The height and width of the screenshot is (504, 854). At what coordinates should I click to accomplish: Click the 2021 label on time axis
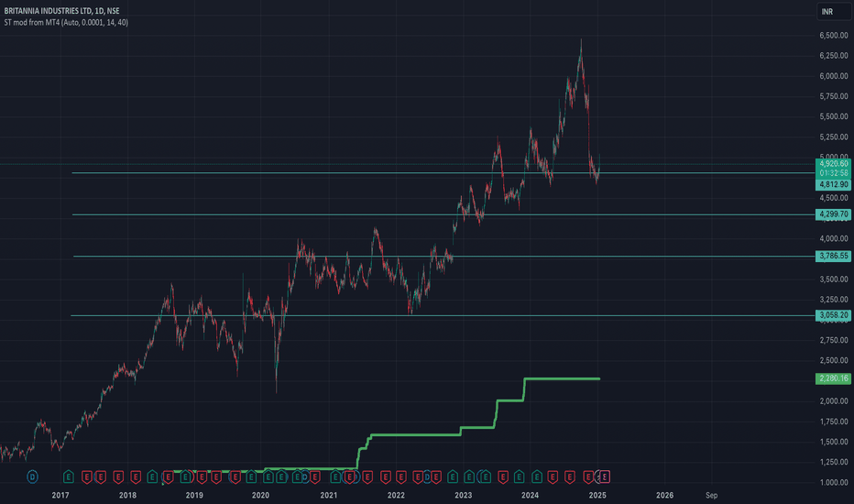point(328,495)
